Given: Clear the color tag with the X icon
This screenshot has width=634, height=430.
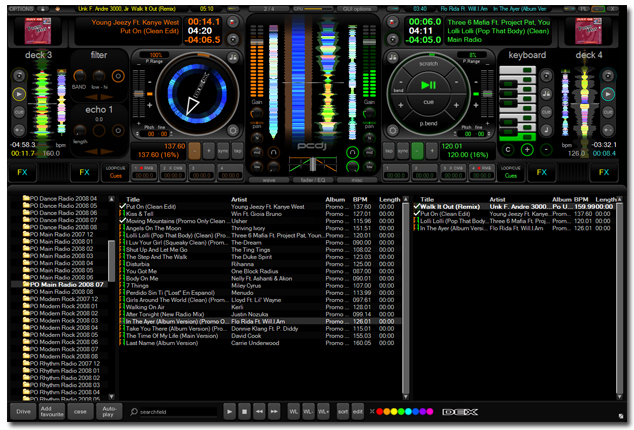Looking at the screenshot, I should (x=372, y=411).
